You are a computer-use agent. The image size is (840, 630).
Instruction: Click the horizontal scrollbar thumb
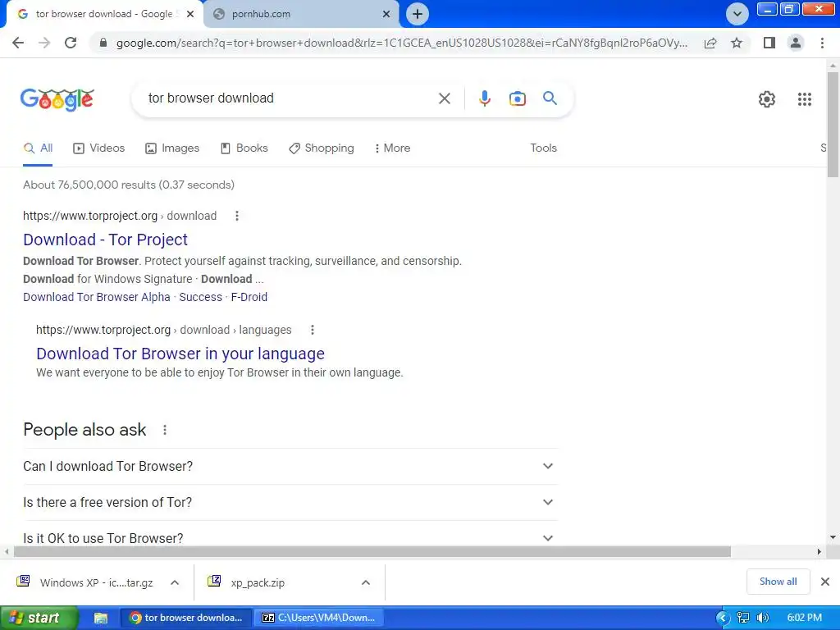[x=372, y=552]
